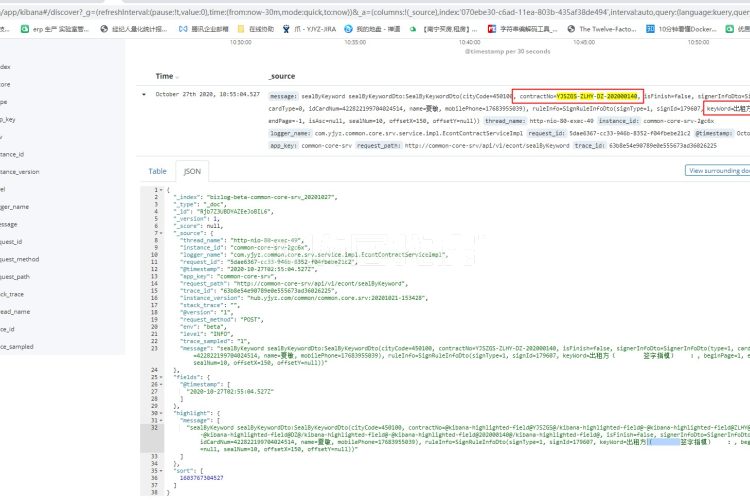Open the 我的地盘 - 禅道 bookmark
The width and height of the screenshot is (750, 500).
click(372, 29)
